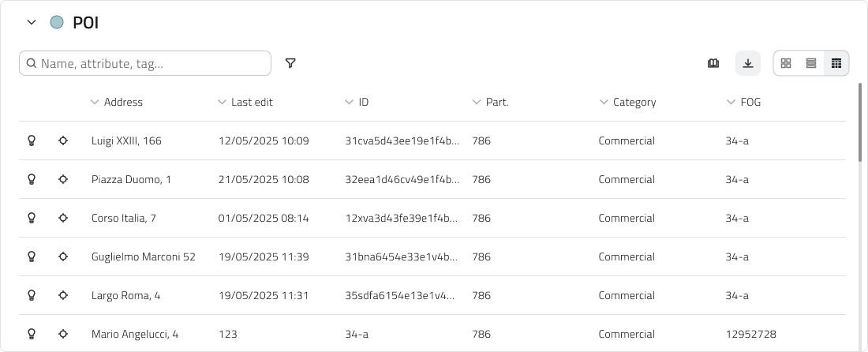Locate Guglielmo Marconi 52 with the crosshair icon
The height and width of the screenshot is (352, 868).
63,257
